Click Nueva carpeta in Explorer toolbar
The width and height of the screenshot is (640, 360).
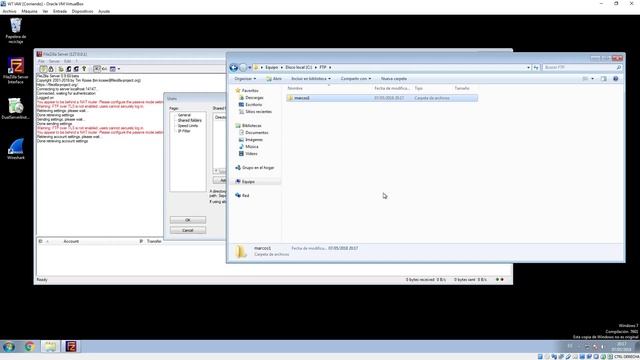394,78
